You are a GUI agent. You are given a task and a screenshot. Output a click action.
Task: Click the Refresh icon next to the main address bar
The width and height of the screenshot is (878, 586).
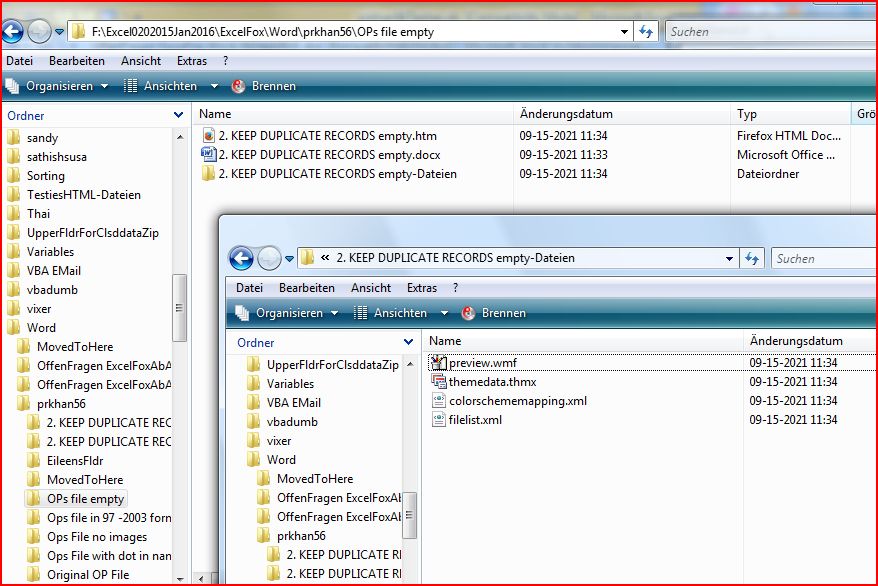coord(646,32)
